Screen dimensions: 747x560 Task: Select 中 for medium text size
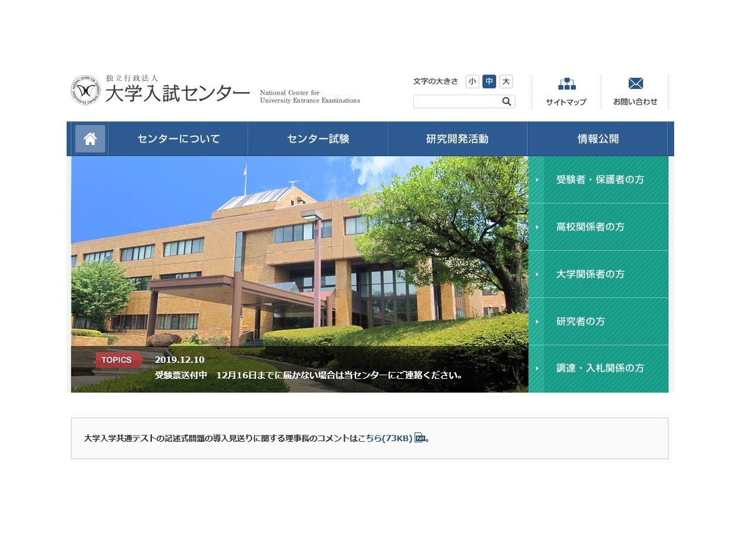coord(489,82)
